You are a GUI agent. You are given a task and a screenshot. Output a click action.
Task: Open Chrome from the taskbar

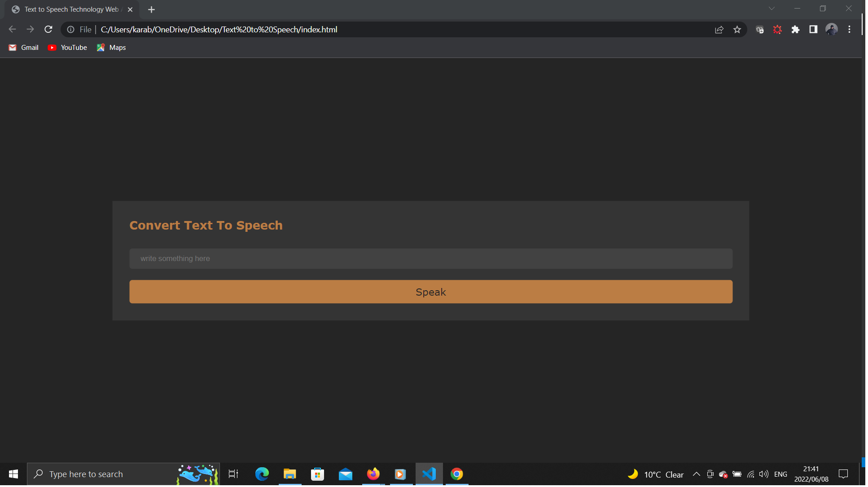tap(456, 474)
